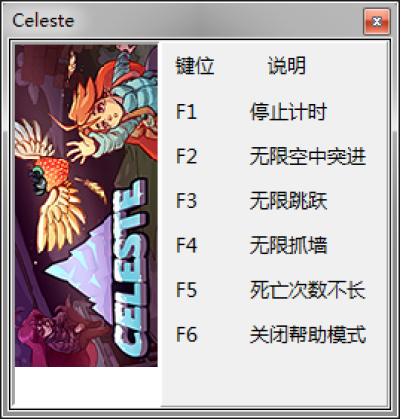
Task: Click the 关闭帮助模式 description
Action: click(308, 334)
